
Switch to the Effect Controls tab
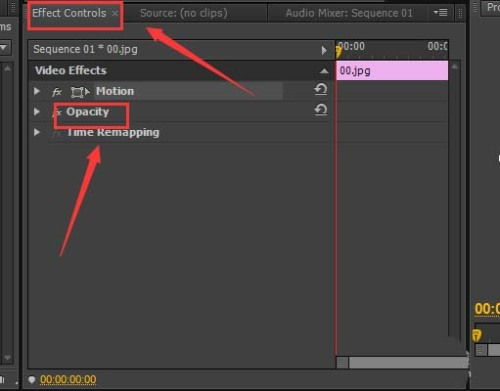point(69,13)
